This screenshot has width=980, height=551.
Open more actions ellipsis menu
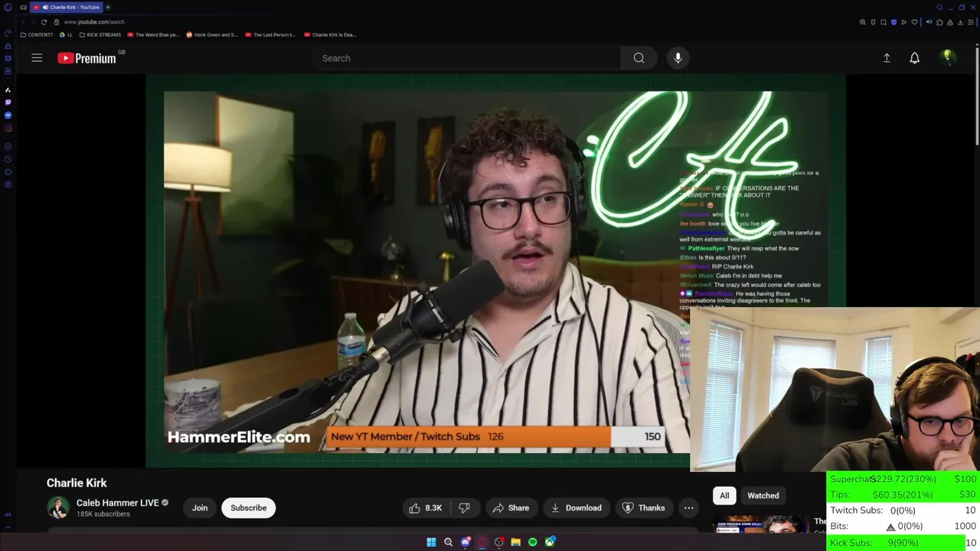tap(688, 508)
